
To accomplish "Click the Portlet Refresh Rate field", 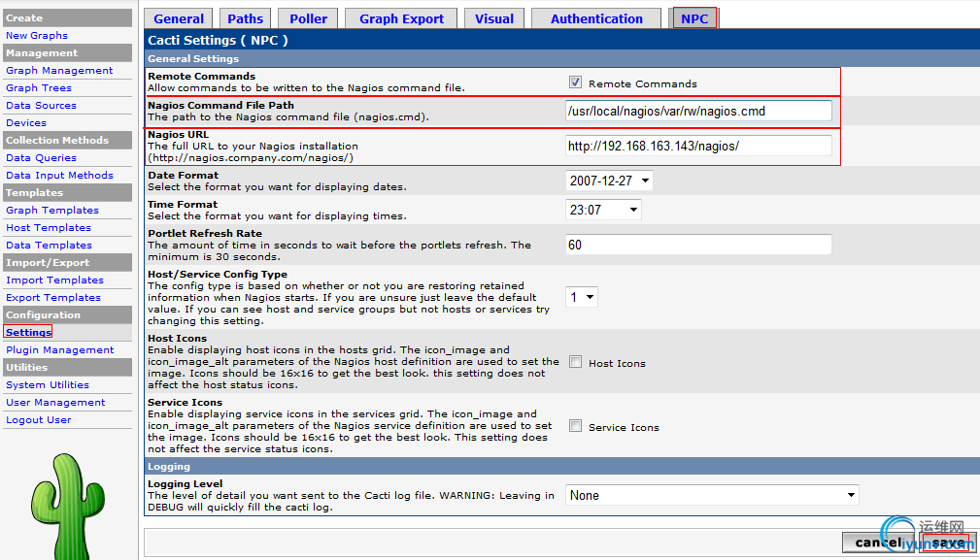I will pyautogui.click(x=698, y=245).
